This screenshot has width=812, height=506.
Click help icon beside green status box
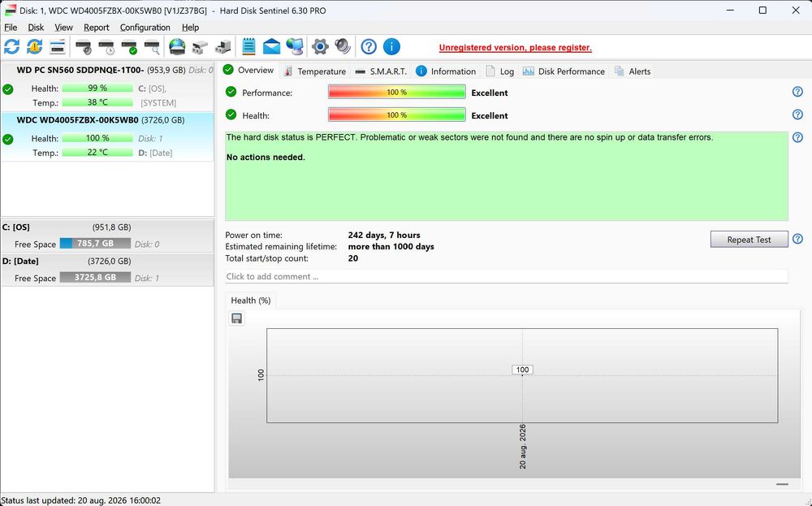click(797, 137)
